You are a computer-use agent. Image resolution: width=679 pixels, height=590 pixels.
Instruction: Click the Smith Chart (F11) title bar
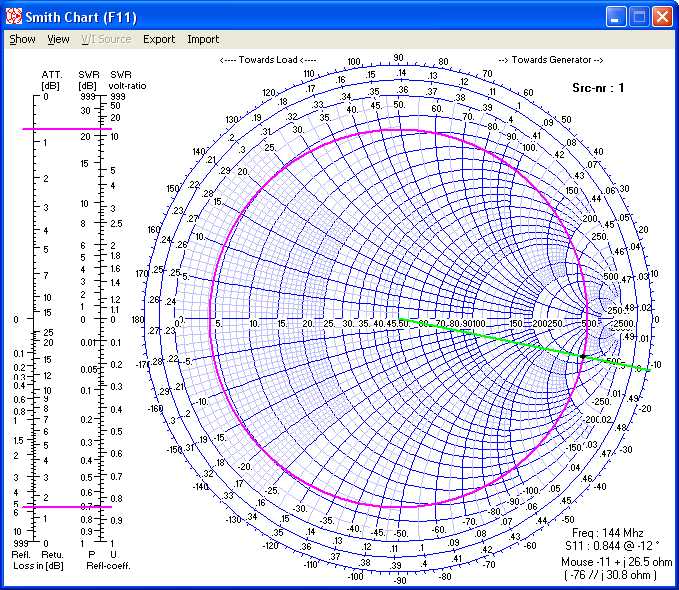point(300,17)
